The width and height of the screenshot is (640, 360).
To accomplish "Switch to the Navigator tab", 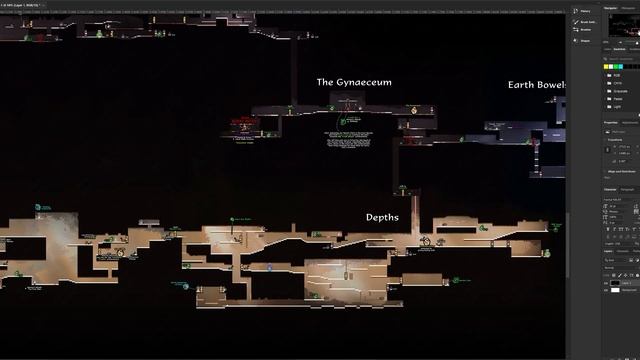I will pyautogui.click(x=611, y=8).
